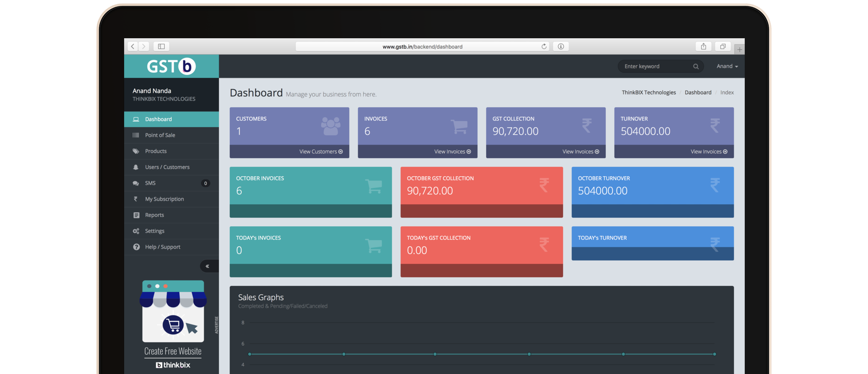Reload page using the refresh icon

[x=544, y=46]
